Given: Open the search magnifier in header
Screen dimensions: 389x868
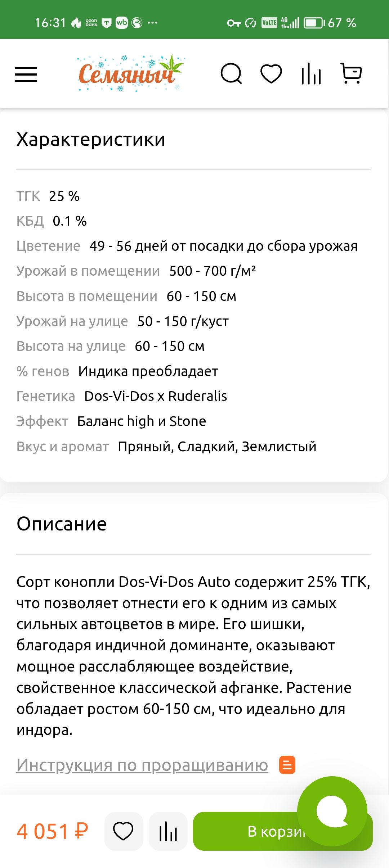Looking at the screenshot, I should [x=231, y=74].
